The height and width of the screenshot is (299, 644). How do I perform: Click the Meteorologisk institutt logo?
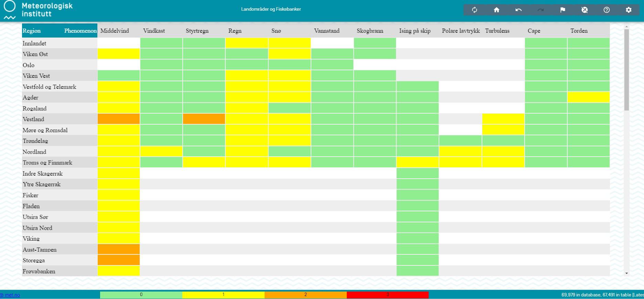[x=37, y=10]
